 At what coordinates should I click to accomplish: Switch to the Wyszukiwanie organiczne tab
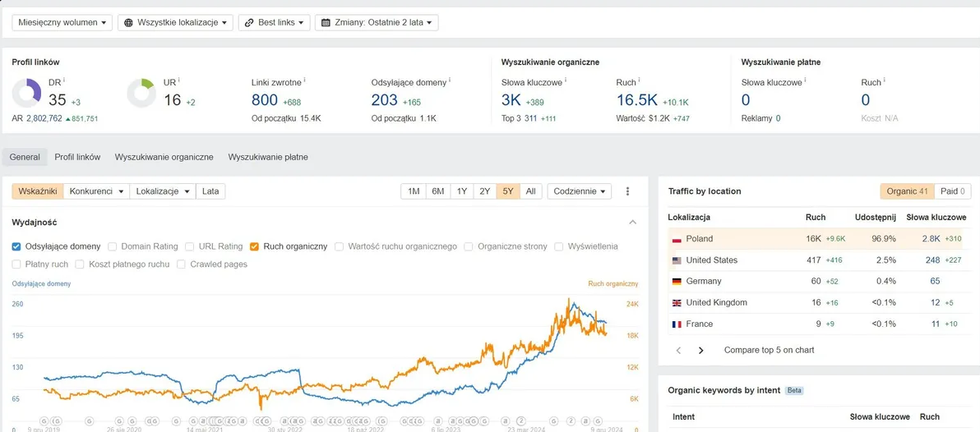click(164, 158)
